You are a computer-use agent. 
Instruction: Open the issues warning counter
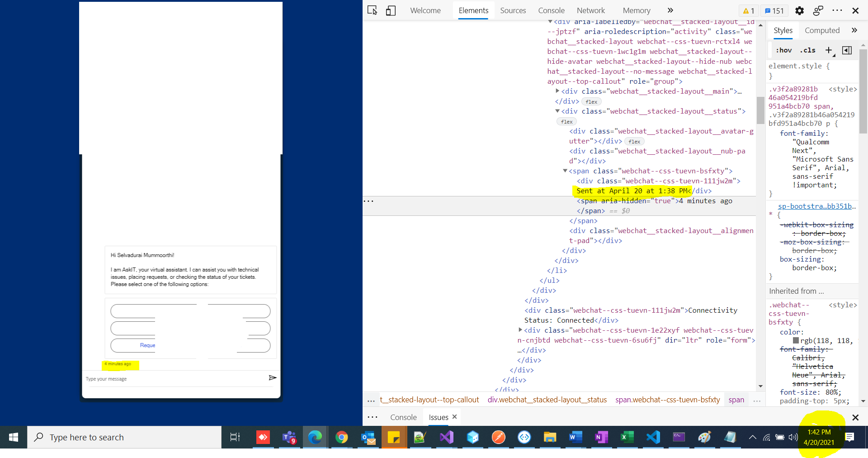pos(748,10)
